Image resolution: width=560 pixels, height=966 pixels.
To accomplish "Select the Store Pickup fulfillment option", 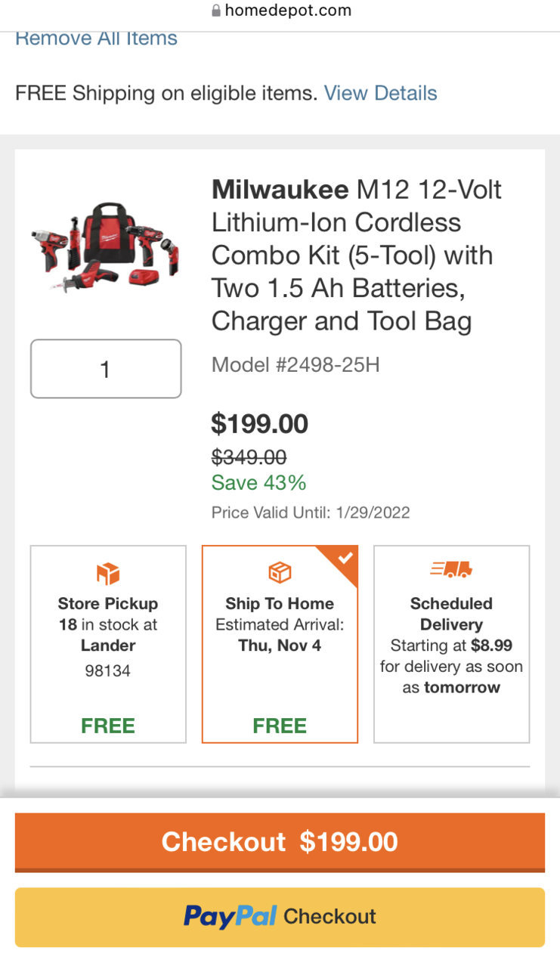I will (108, 644).
